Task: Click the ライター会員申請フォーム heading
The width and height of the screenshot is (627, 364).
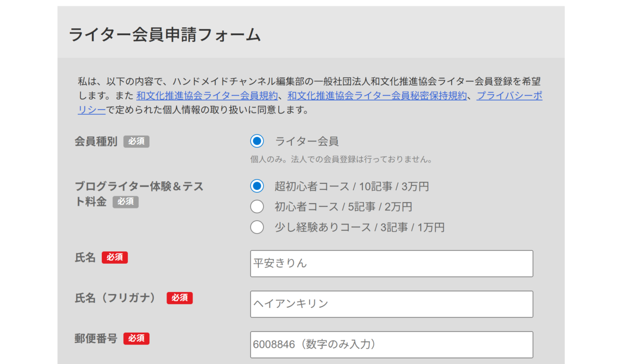Action: click(x=165, y=35)
